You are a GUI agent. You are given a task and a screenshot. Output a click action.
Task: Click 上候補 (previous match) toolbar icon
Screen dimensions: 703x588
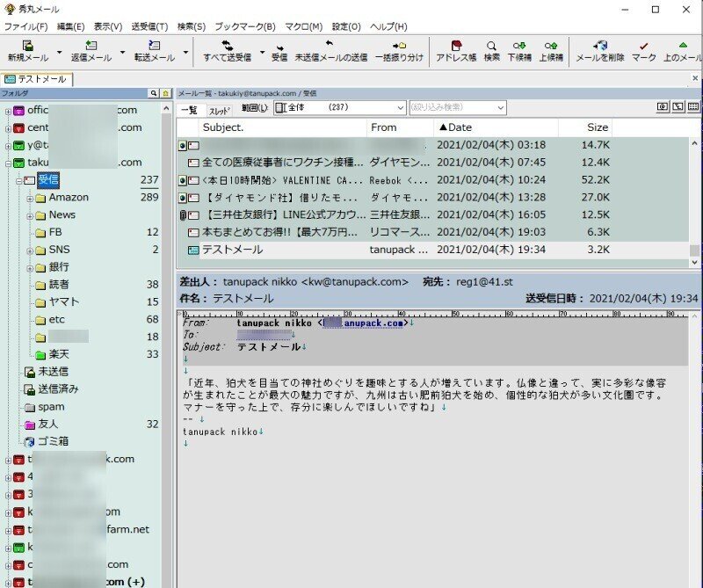coord(551,46)
